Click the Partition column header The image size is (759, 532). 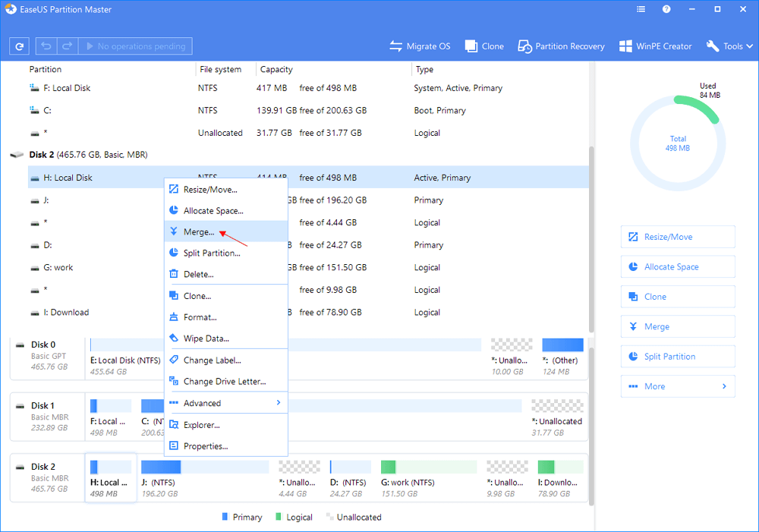click(x=46, y=69)
